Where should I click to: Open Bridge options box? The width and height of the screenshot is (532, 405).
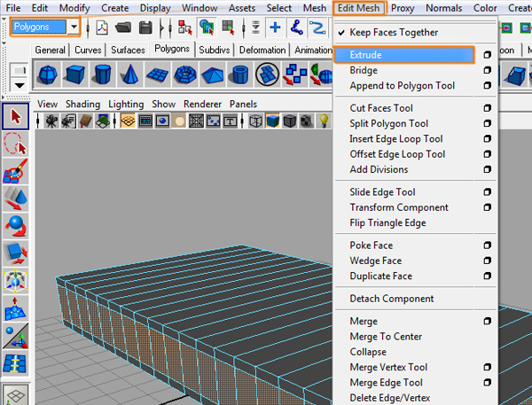click(x=487, y=70)
